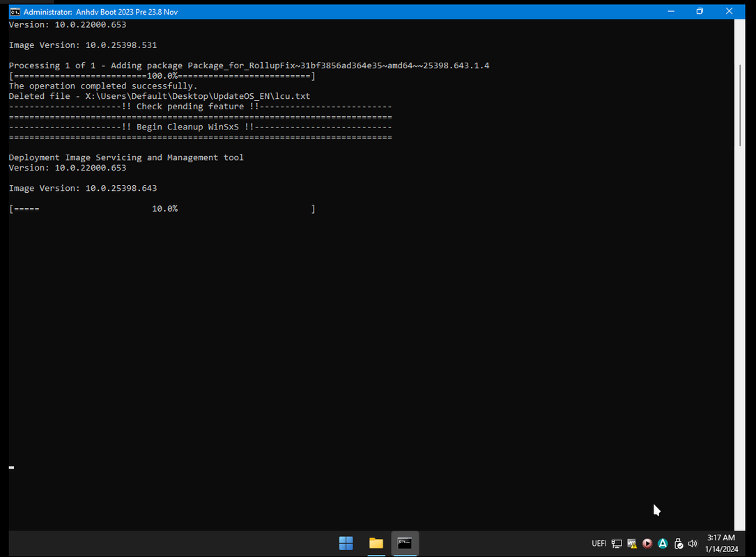Viewport: 756px width, 557px height.
Task: Click 'Image Version: 10.0.25398.531' line
Action: 83,45
